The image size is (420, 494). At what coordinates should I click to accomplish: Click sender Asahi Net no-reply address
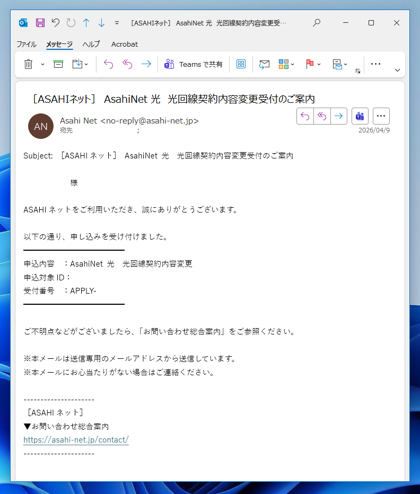[x=129, y=121]
